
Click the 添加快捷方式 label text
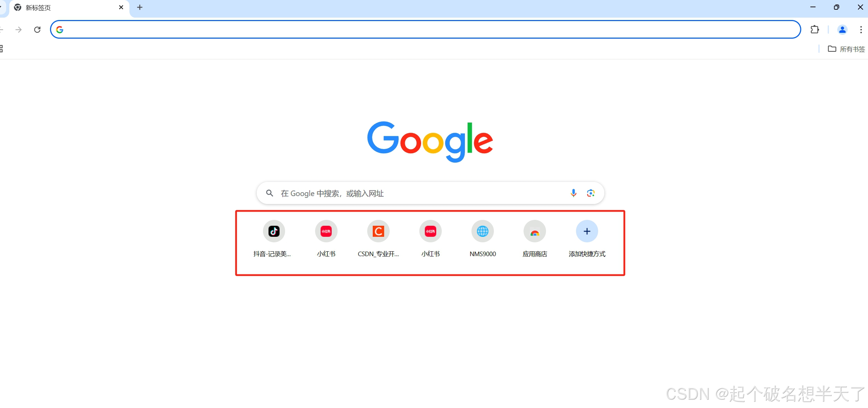tap(587, 254)
